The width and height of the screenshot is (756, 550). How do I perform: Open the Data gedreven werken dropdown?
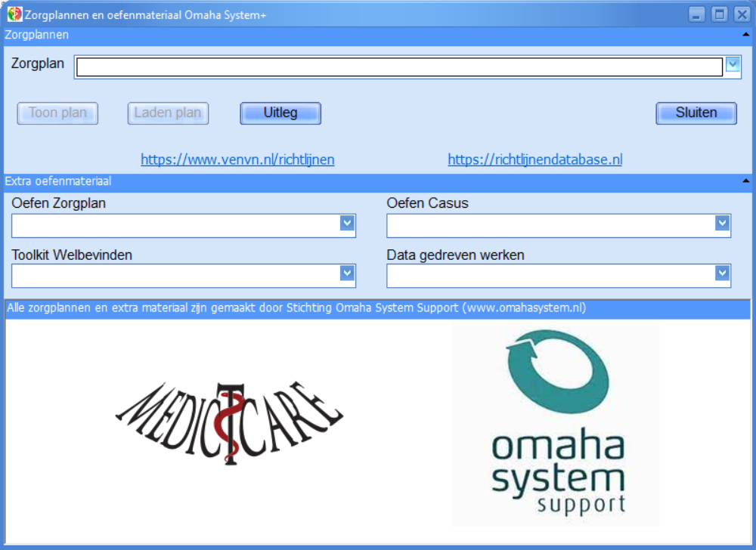click(722, 273)
